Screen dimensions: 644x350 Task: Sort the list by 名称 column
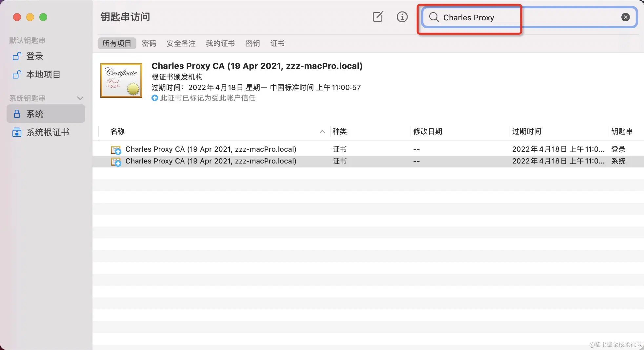click(x=117, y=131)
